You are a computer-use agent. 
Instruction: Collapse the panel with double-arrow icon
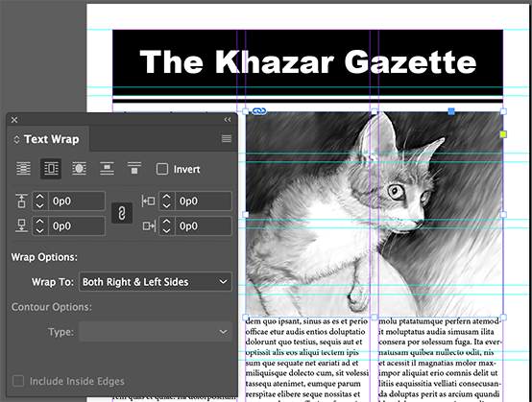pos(228,119)
